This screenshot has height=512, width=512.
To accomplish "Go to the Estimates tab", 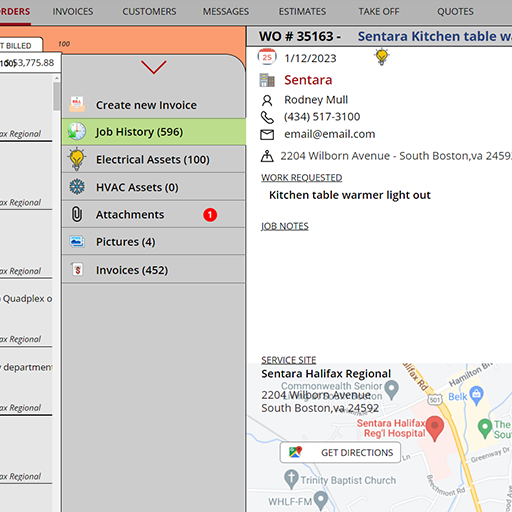I will [x=302, y=12].
